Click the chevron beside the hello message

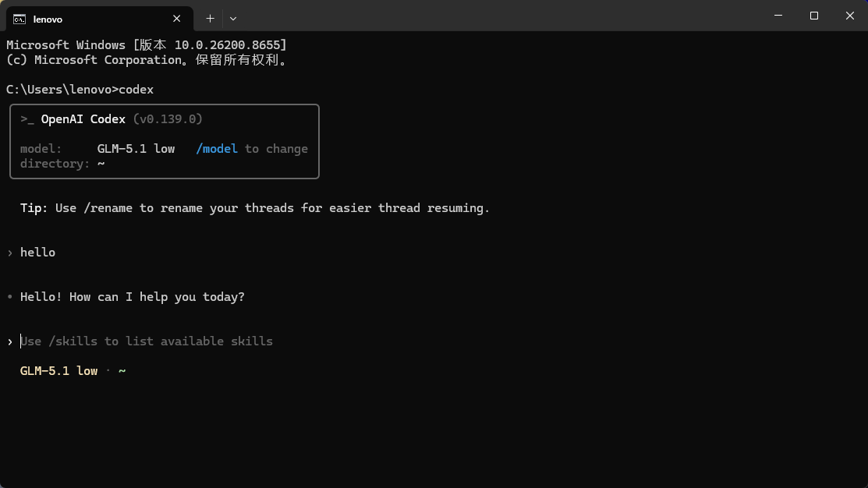tap(10, 253)
